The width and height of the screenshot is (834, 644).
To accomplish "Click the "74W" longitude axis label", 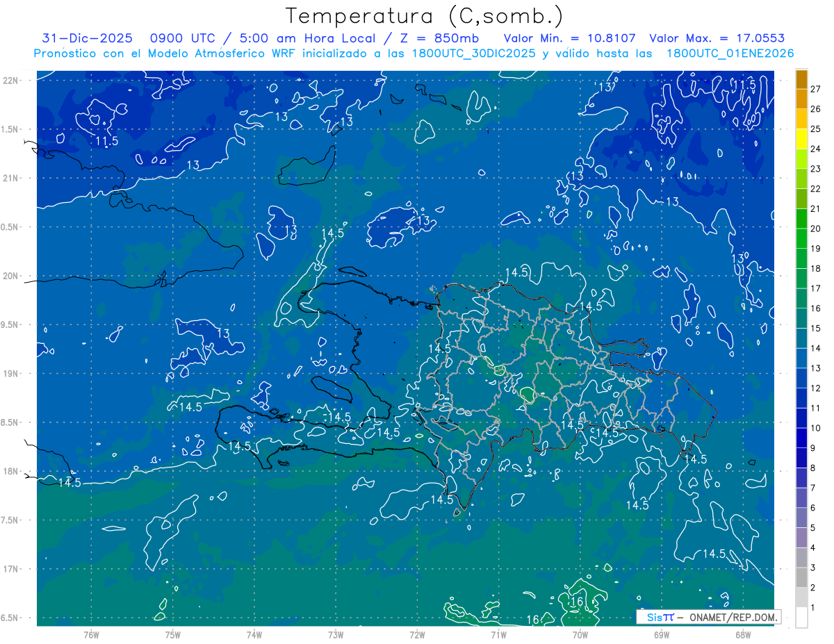I will pyautogui.click(x=254, y=634).
